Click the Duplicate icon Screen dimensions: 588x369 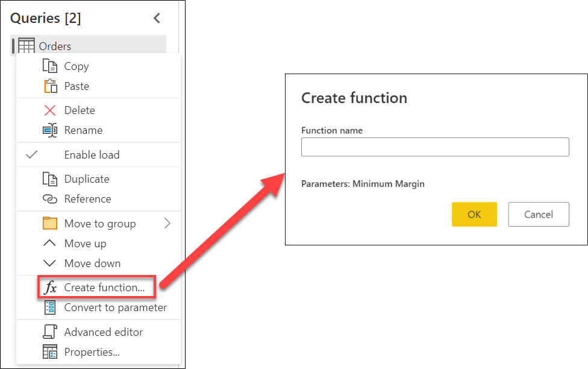[x=50, y=179]
